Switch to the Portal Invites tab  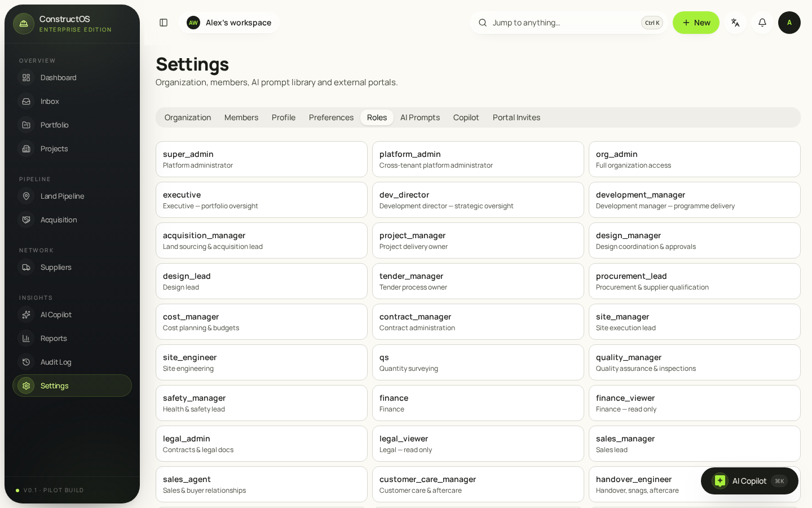(517, 117)
